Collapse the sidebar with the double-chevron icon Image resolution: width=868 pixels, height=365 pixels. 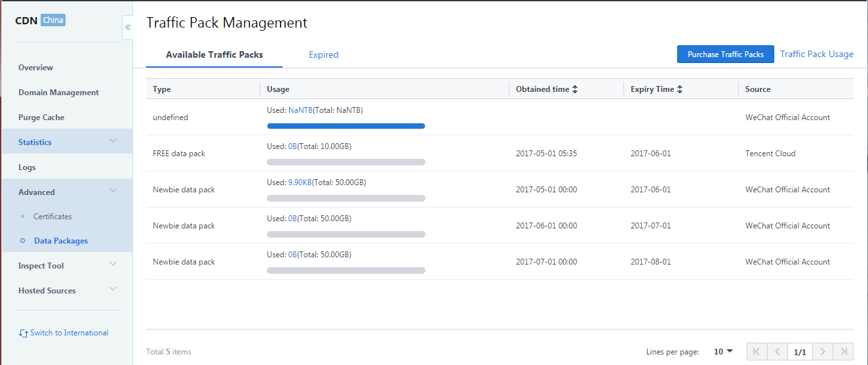(128, 28)
